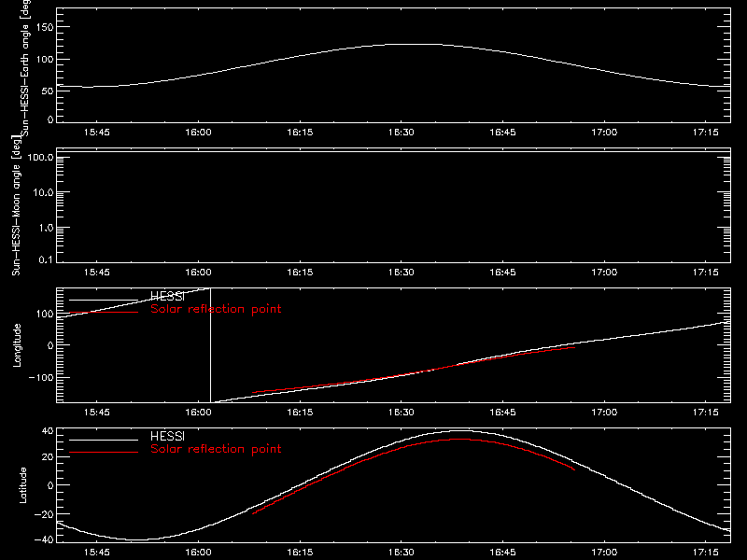Click the -40 tick label in Latitude plot

[44, 539]
